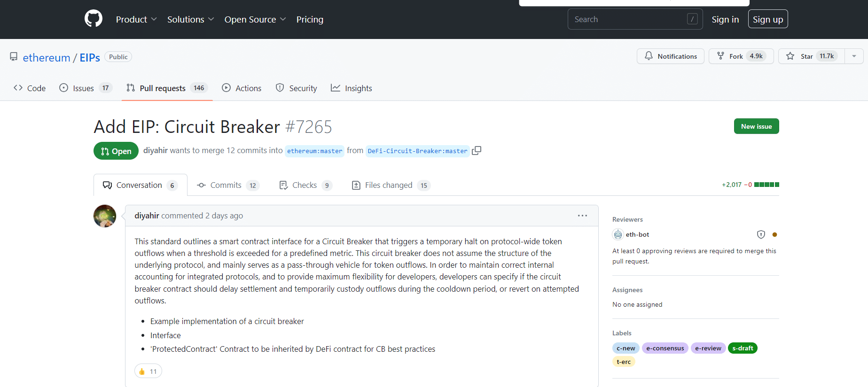Click the c-new label
868x387 pixels.
pos(626,348)
